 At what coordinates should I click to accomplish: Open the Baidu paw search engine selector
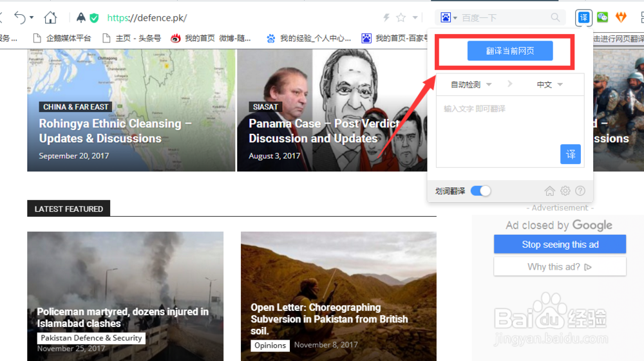pos(448,17)
